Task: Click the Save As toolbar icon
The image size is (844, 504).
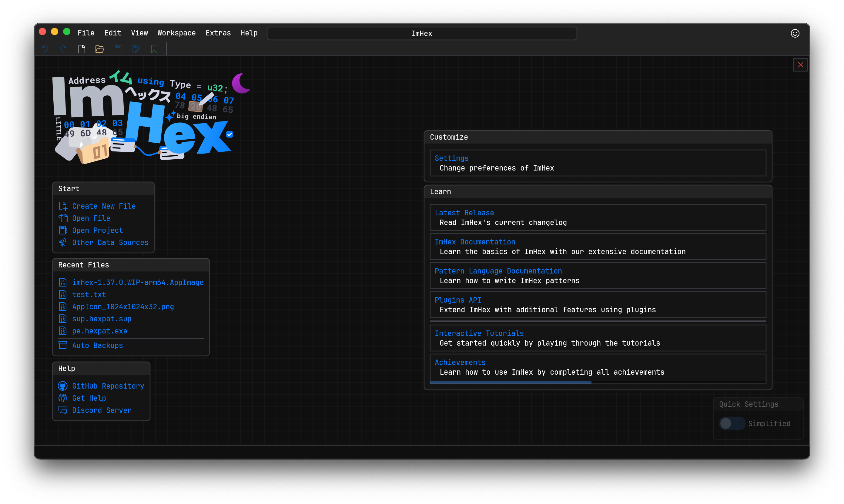Action: tap(136, 49)
